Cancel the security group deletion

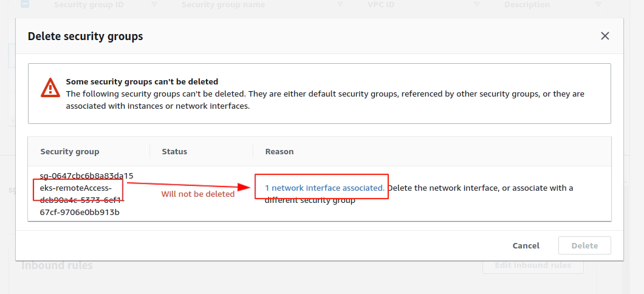pyautogui.click(x=526, y=245)
